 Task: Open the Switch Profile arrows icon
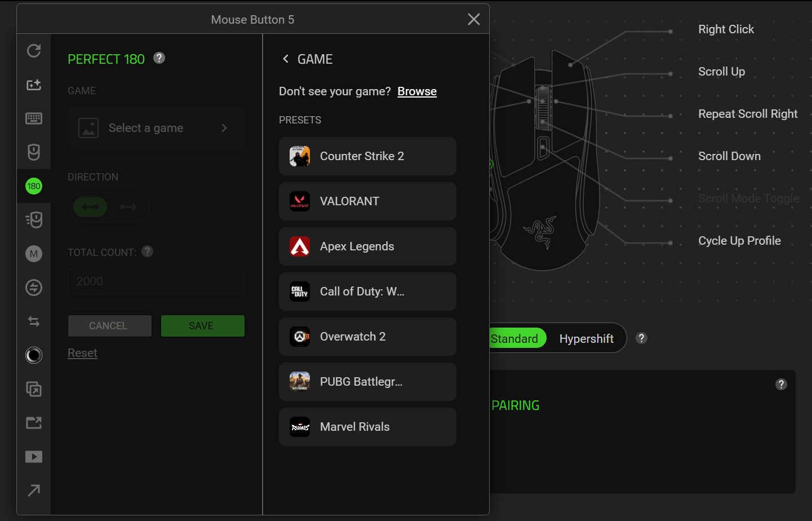tap(34, 321)
